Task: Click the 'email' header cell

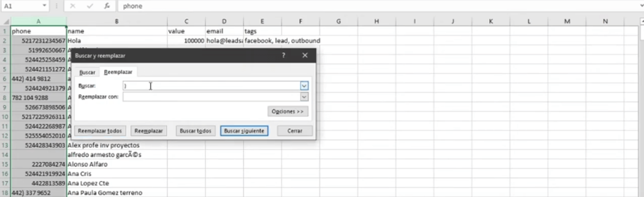Action: 224,31
